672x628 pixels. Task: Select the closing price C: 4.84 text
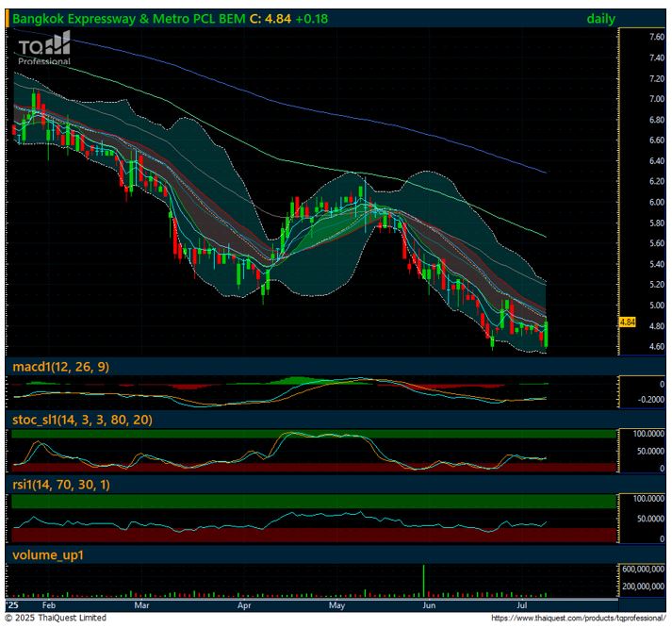click(270, 19)
